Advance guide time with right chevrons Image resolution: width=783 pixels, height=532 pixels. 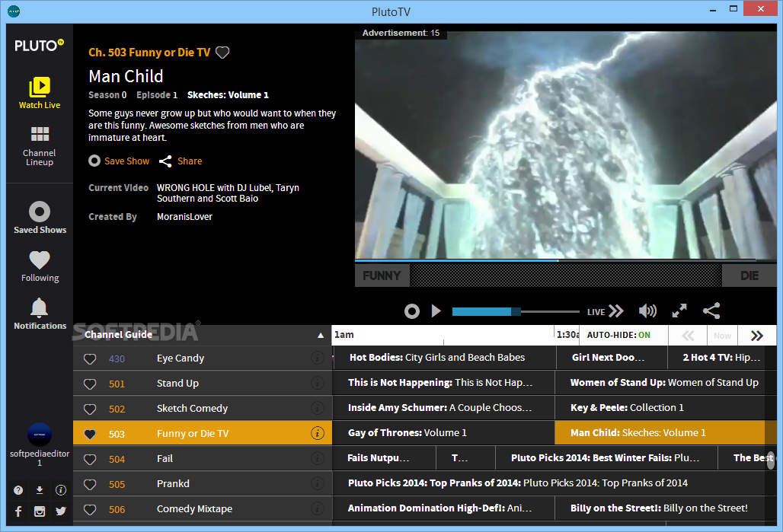click(757, 336)
